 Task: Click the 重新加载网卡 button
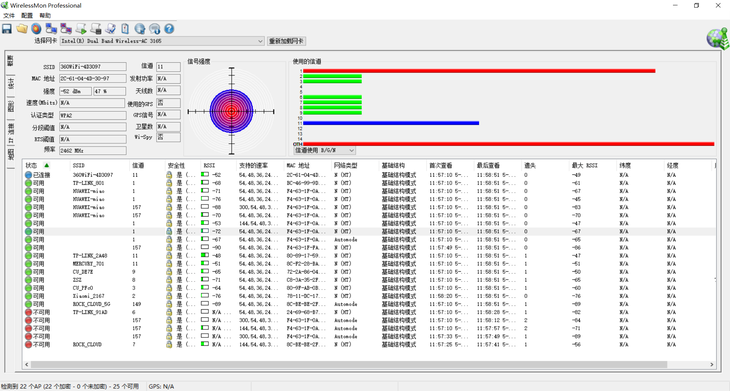point(287,41)
